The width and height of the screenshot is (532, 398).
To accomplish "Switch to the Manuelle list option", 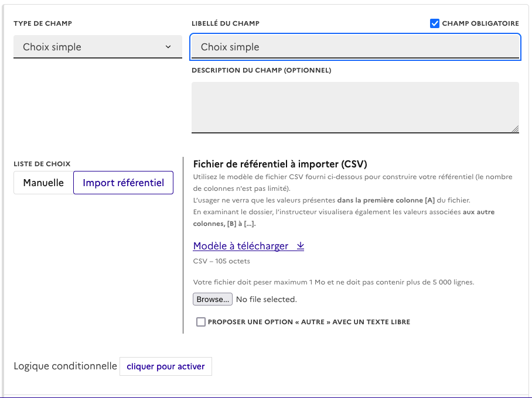I will (43, 183).
